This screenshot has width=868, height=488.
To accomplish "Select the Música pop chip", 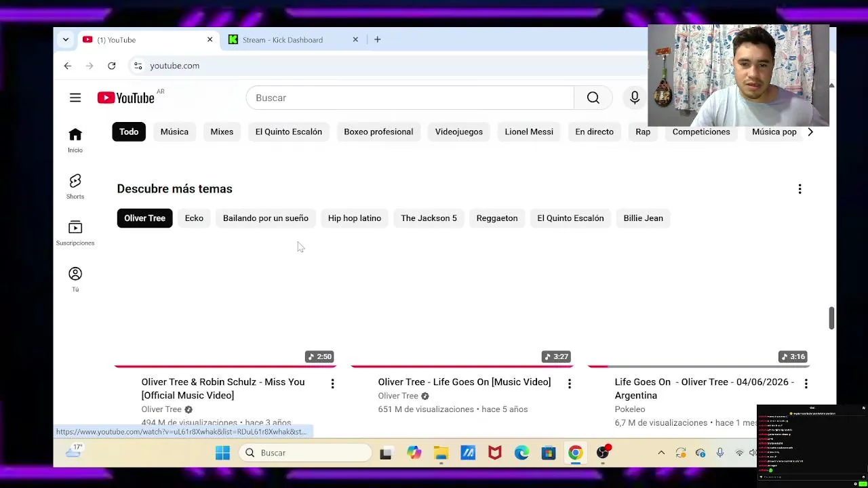I will click(x=774, y=132).
